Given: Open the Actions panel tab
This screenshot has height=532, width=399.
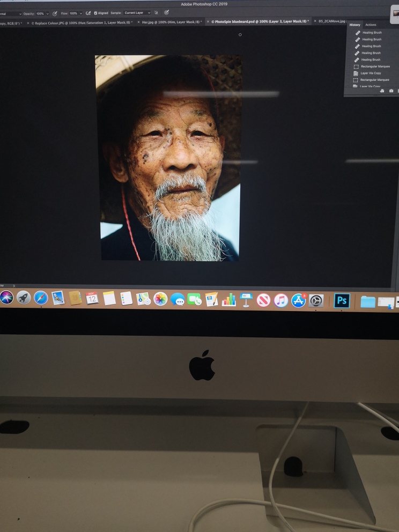Looking at the screenshot, I should [371, 25].
